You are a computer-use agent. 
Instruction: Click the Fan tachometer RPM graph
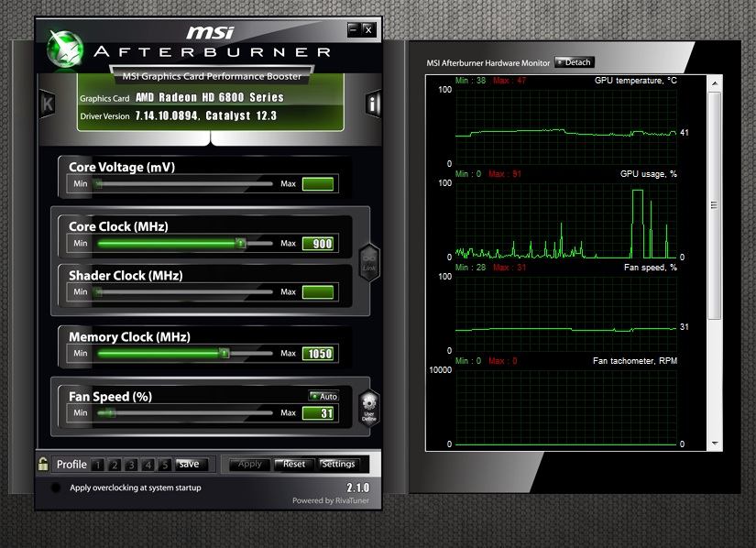pyautogui.click(x=566, y=407)
